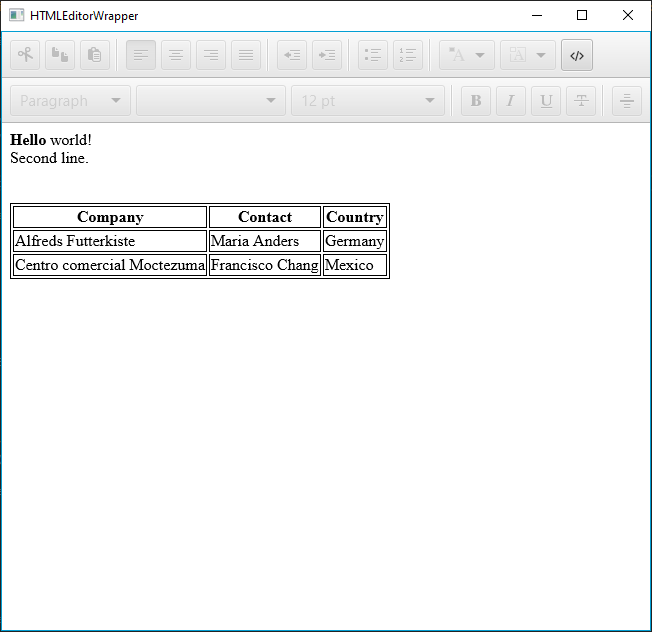Toggle bulleted list
Screen dimensions: 652x632
[373, 55]
